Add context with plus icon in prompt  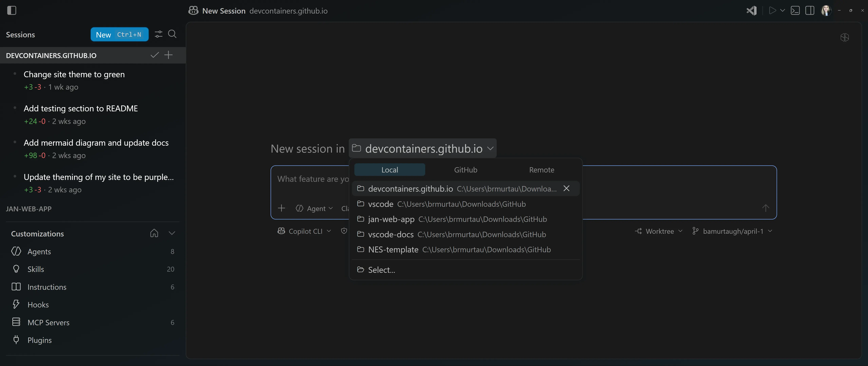click(x=281, y=208)
